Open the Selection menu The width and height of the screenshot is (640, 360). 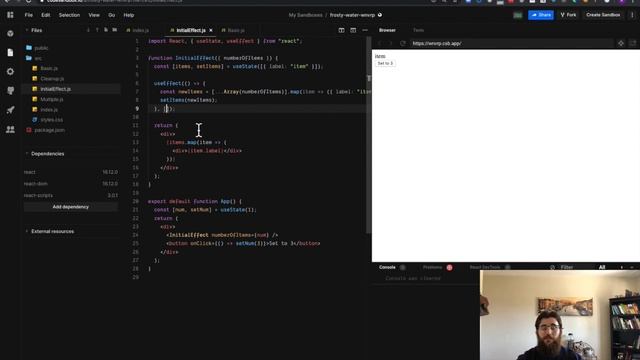pyautogui.click(x=69, y=15)
